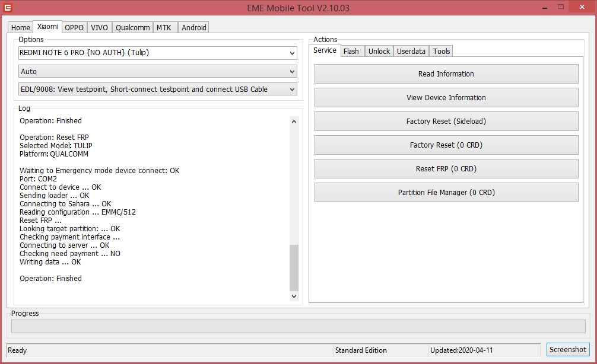Open the MTK tab
Image resolution: width=597 pixels, height=364 pixels.
164,27
